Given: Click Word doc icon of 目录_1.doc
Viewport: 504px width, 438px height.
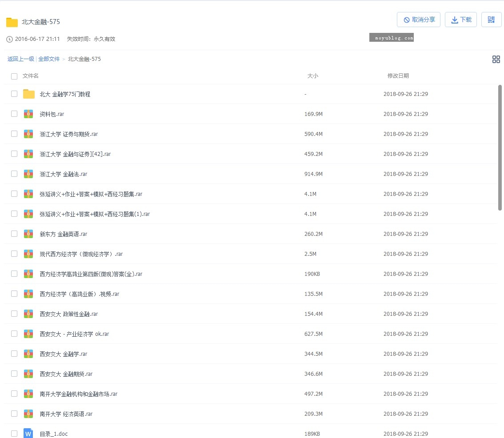Looking at the screenshot, I should pos(28,434).
